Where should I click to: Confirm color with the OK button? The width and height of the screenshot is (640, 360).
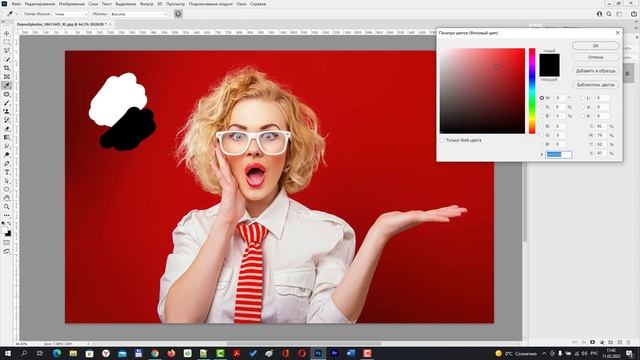tap(596, 46)
